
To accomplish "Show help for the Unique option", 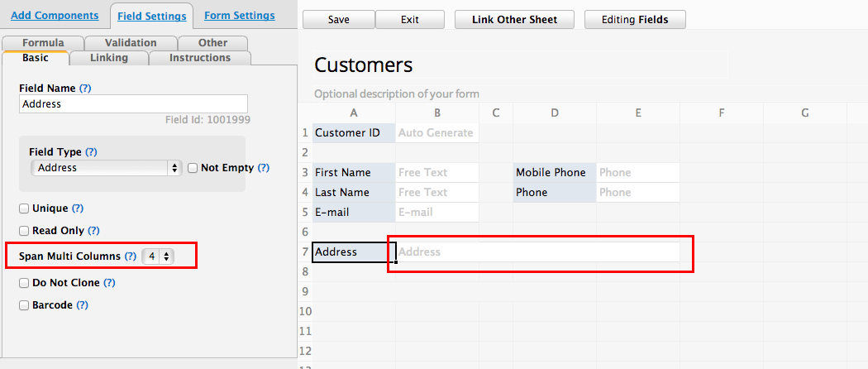I will coord(78,208).
